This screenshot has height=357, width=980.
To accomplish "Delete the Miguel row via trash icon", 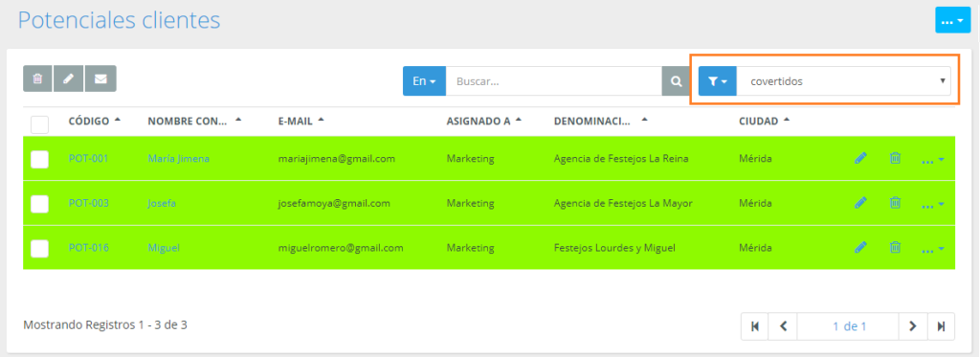I will click(895, 247).
